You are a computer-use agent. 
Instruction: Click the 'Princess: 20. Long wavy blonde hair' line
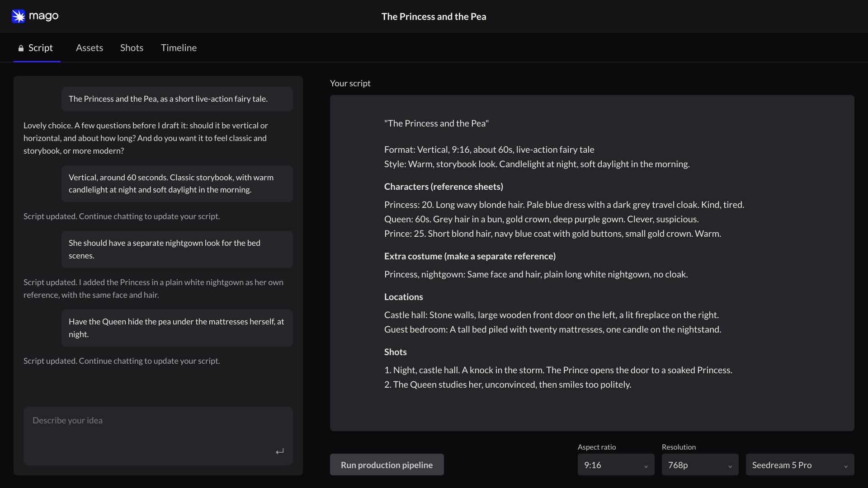pyautogui.click(x=564, y=205)
